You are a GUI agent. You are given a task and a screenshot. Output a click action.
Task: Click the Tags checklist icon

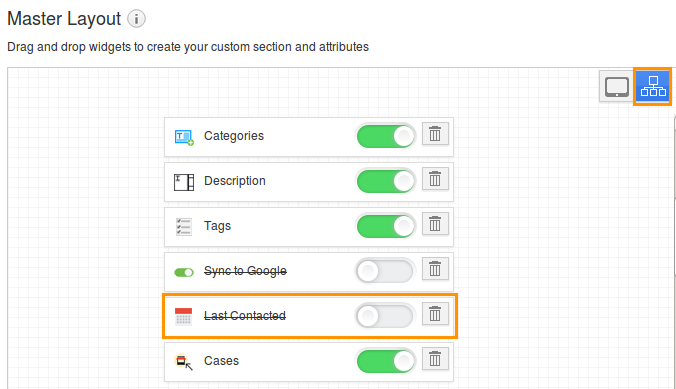(x=184, y=227)
